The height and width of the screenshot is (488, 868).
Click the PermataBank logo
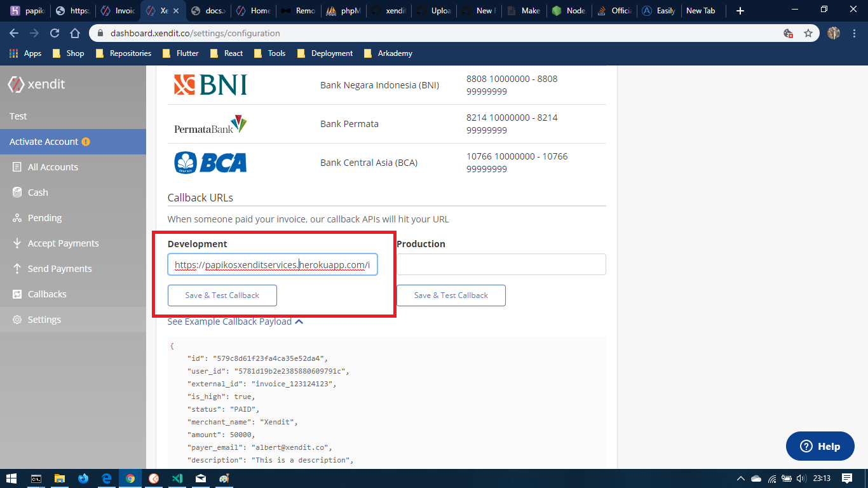210,124
